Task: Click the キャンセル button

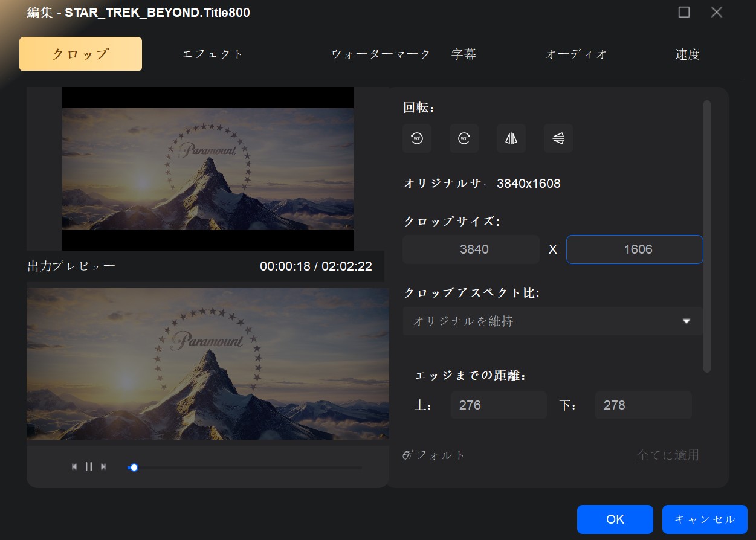Action: (705, 519)
